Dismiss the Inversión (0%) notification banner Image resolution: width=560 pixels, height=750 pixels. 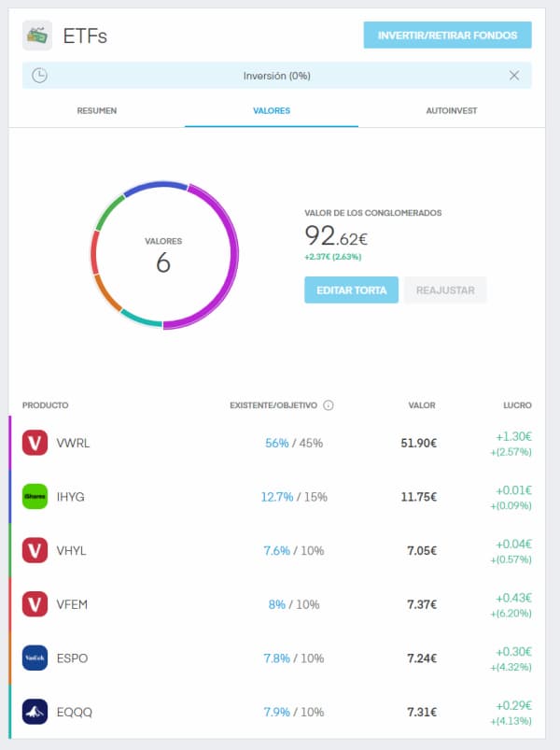pyautogui.click(x=515, y=75)
